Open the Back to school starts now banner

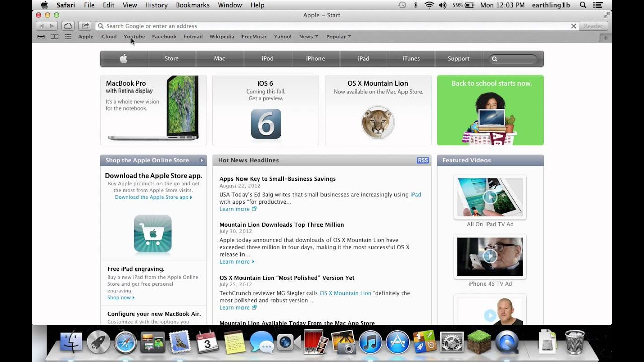[490, 110]
